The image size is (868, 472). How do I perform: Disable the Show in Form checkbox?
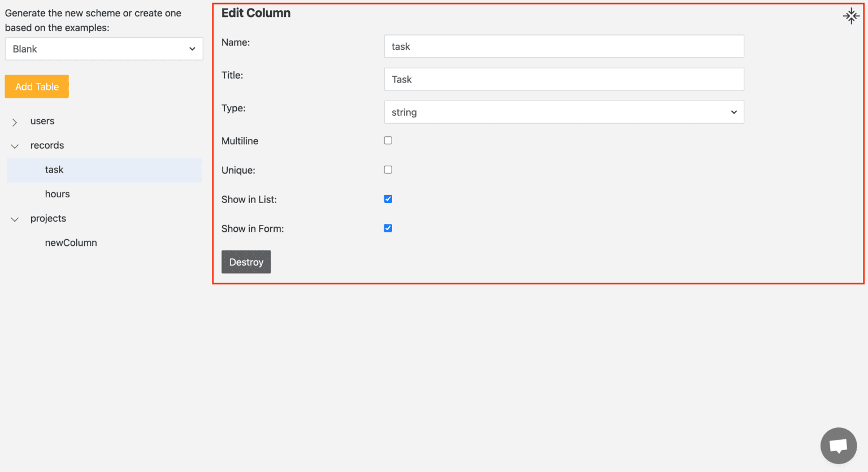point(388,228)
